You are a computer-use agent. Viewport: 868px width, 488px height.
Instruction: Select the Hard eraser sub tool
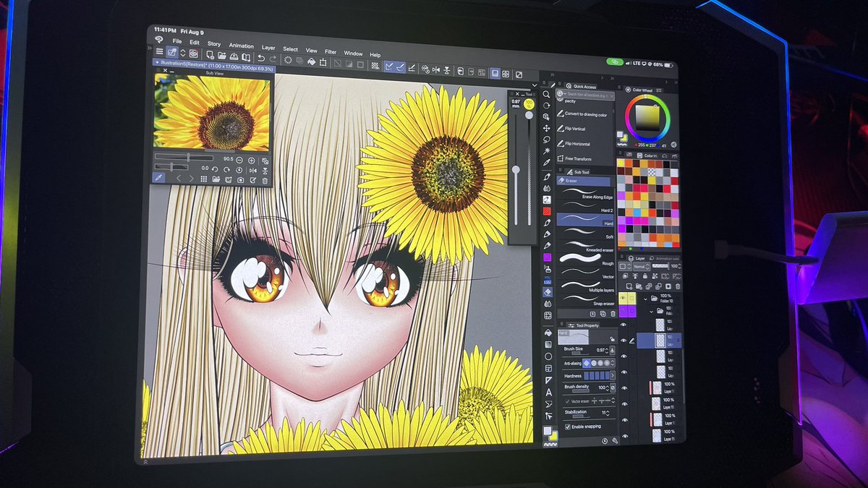point(585,219)
